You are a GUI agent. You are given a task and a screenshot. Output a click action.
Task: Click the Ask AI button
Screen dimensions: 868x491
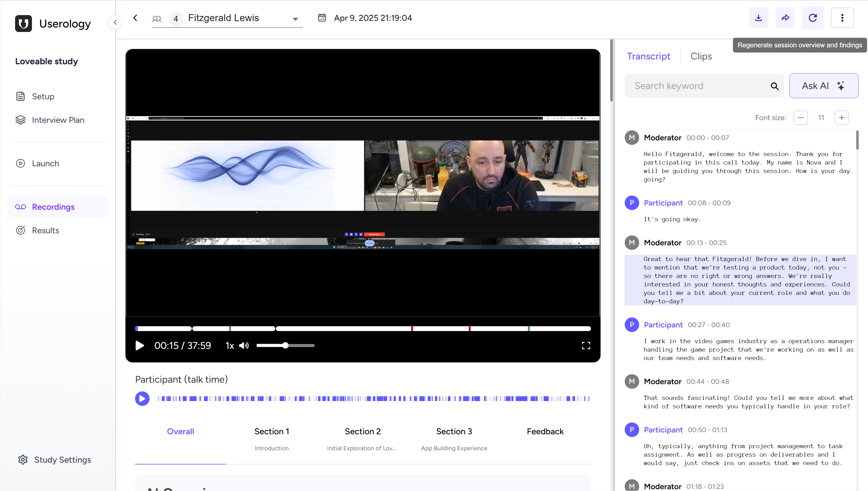(823, 85)
